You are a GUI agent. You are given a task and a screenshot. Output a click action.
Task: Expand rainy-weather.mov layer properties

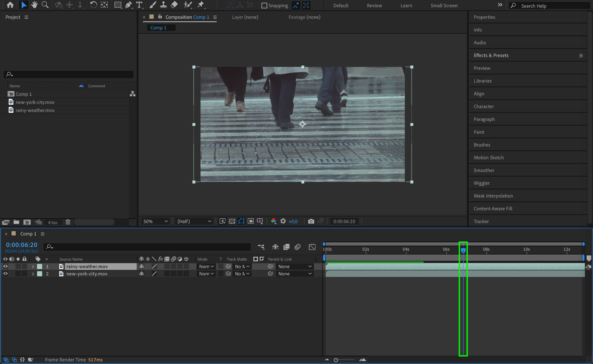coord(33,266)
